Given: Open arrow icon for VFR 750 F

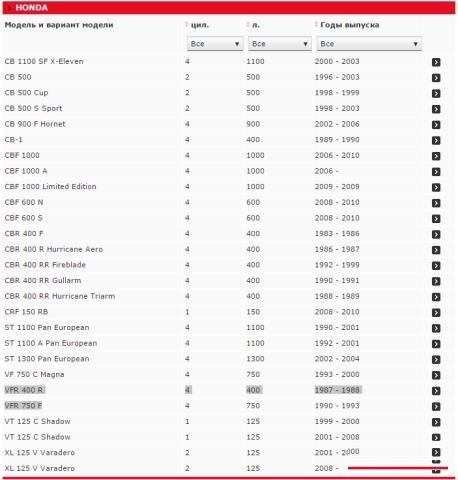Looking at the screenshot, I should pyautogui.click(x=436, y=407).
